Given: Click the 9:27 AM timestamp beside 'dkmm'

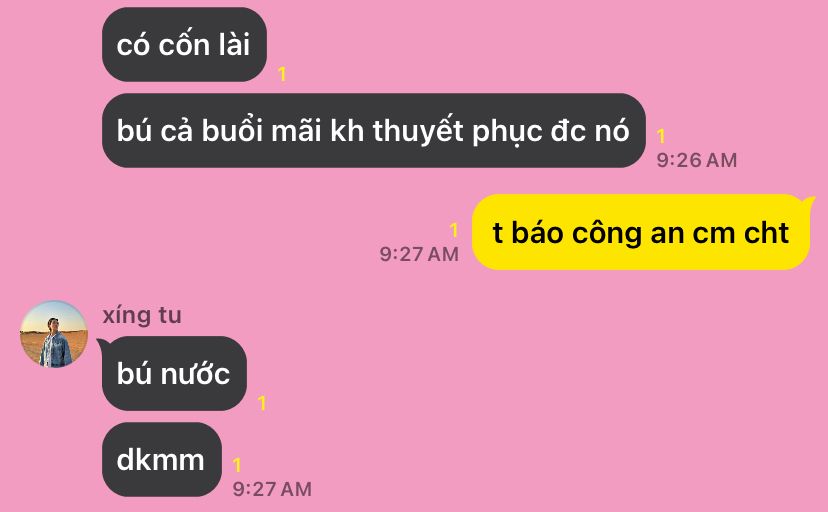Looking at the screenshot, I should 272,489.
